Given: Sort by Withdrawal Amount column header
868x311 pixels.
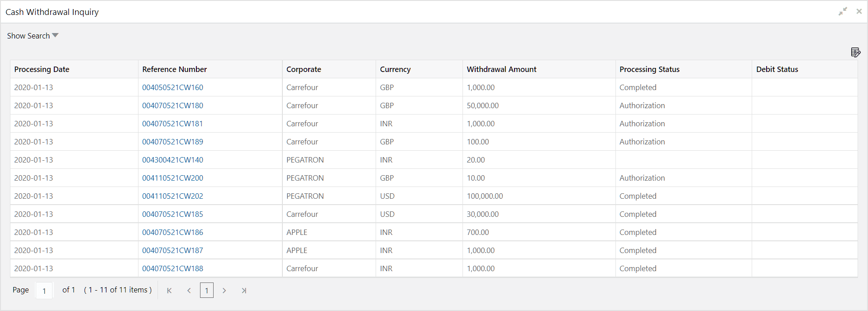Looking at the screenshot, I should 501,69.
